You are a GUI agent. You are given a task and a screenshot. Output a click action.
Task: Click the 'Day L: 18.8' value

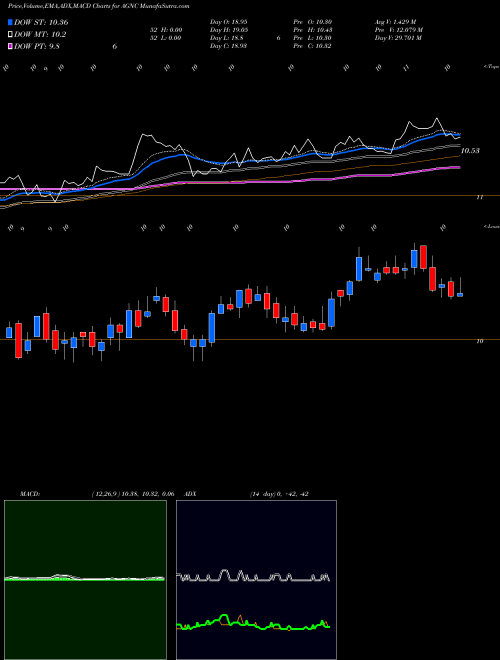point(227,38)
